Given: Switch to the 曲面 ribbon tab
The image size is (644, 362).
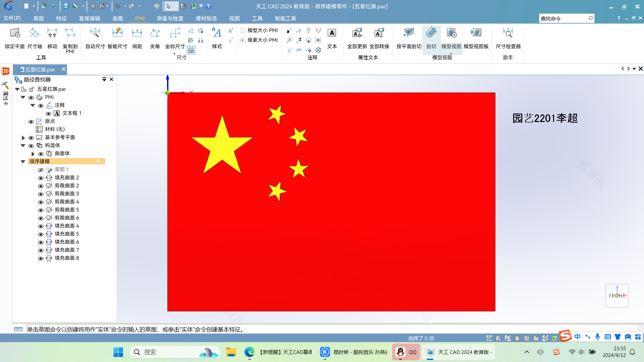Looking at the screenshot, I should [118, 18].
